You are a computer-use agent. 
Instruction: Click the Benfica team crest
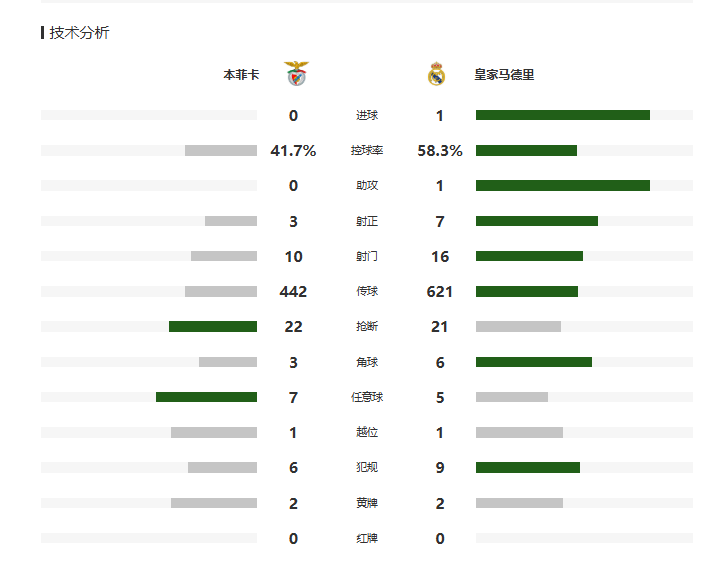(x=296, y=74)
